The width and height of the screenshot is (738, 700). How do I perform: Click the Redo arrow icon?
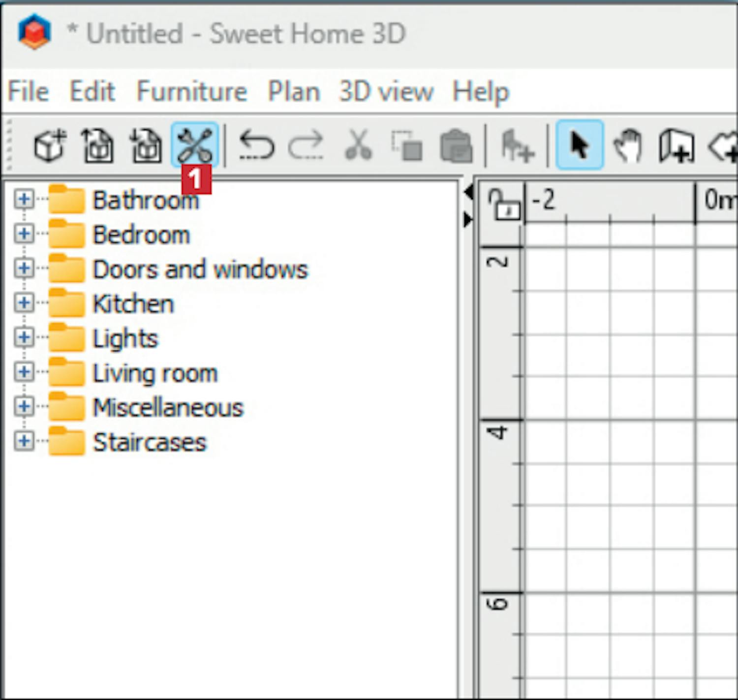pyautogui.click(x=306, y=146)
